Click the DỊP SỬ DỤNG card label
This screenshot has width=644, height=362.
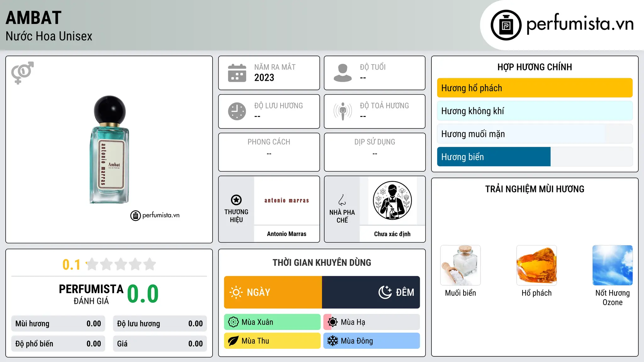375,142
